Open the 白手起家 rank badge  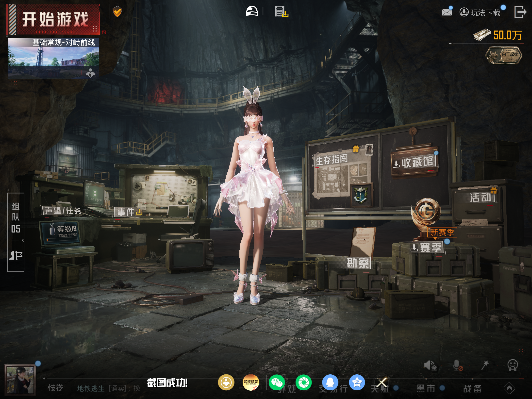[x=504, y=55]
